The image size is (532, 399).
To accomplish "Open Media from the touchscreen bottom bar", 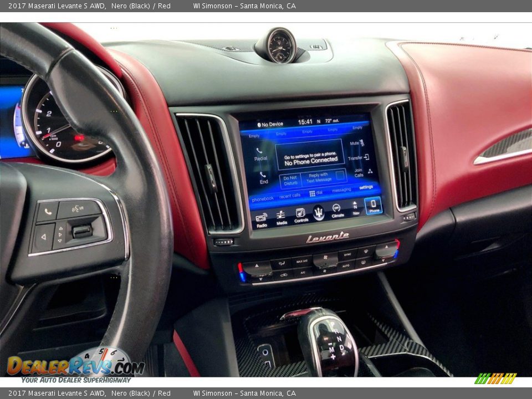I will tap(282, 218).
